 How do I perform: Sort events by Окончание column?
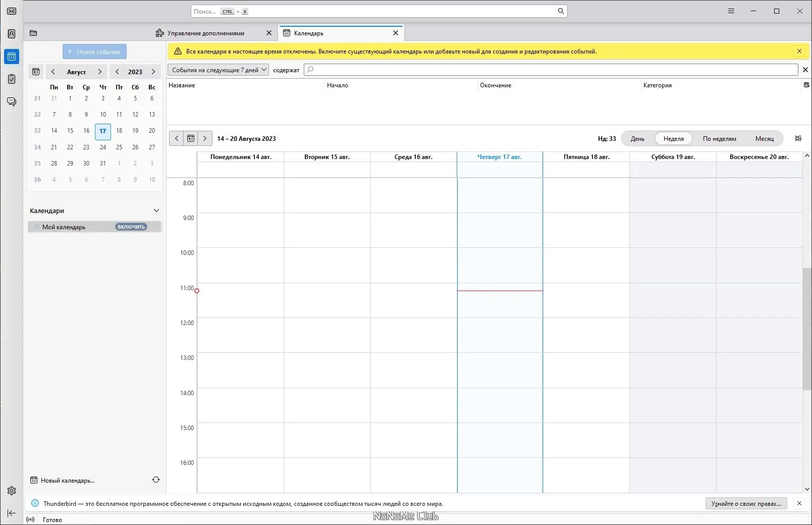[560, 85]
